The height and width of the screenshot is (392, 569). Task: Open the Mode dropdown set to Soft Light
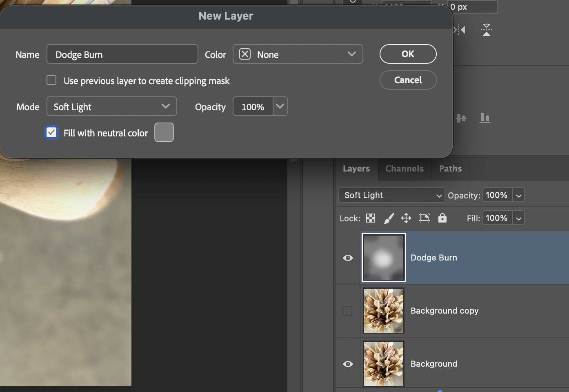coord(112,106)
